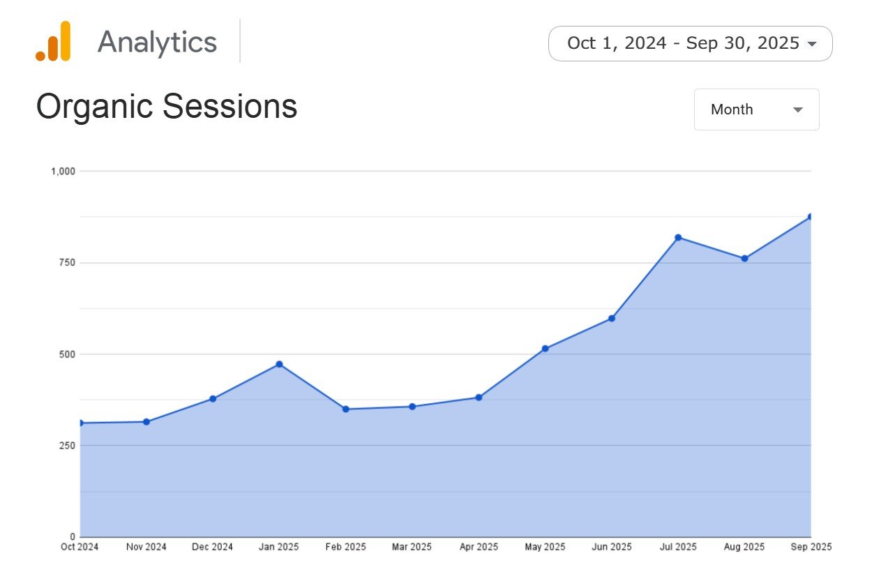Expand the date range dropdown arrow
The width and height of the screenshot is (895, 588).
811,44
